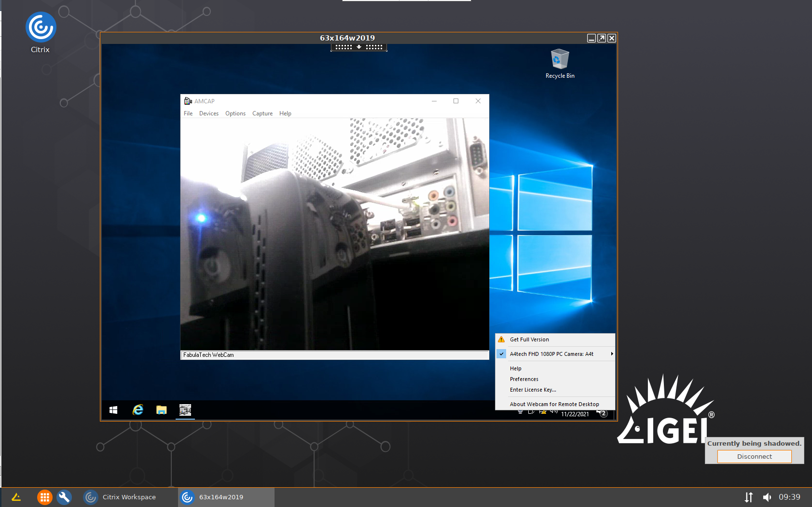Switch to the 63x164w2019 taskbar button

pos(226,497)
